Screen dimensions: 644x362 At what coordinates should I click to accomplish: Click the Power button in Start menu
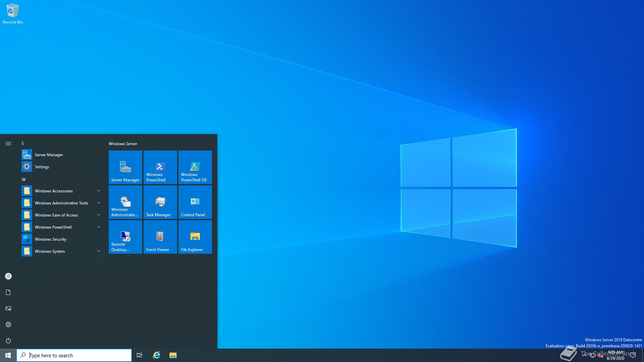click(8, 341)
